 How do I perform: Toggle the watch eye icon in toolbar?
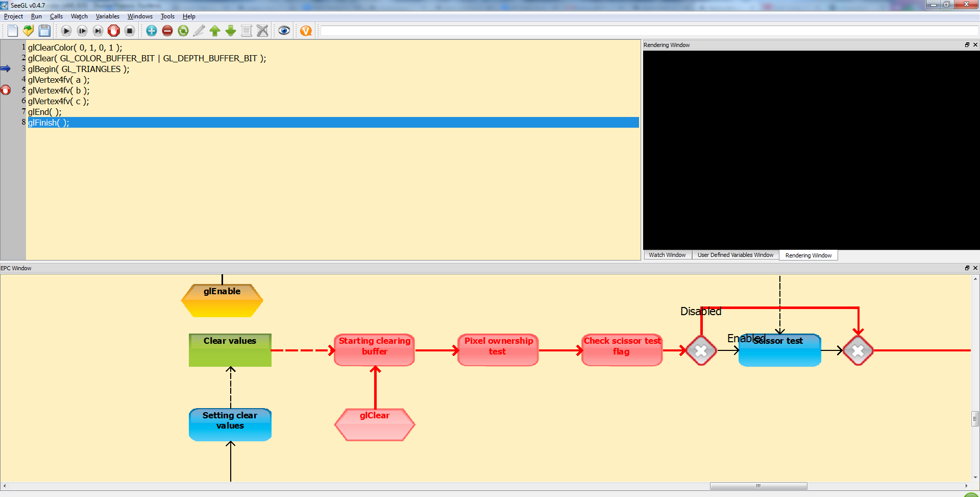coord(284,31)
